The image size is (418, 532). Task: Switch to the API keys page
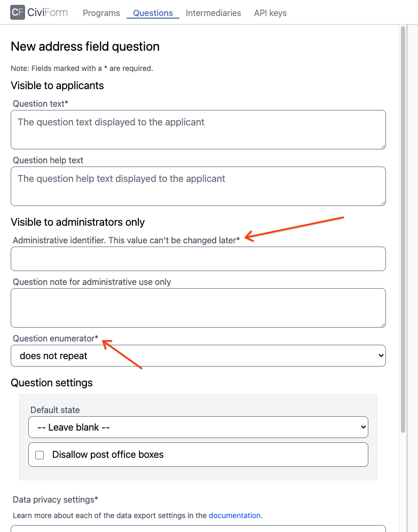(x=270, y=13)
